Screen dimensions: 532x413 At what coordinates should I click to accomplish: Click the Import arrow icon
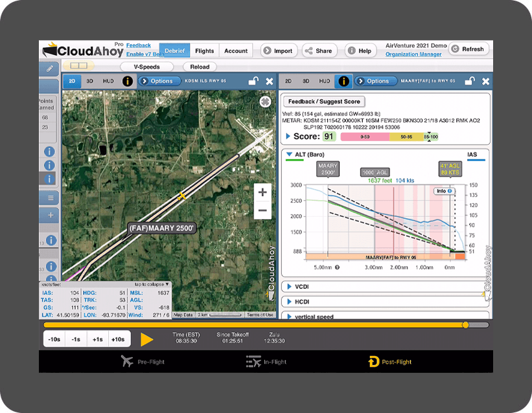[x=268, y=50]
